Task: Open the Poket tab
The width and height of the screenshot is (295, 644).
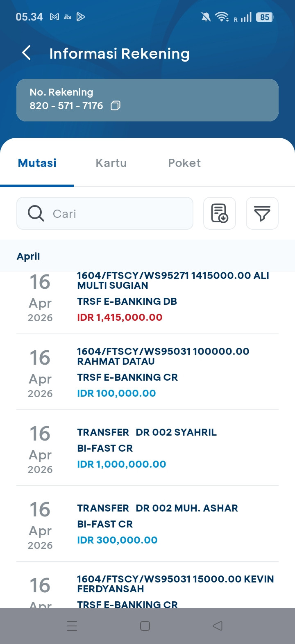Action: pyautogui.click(x=184, y=163)
